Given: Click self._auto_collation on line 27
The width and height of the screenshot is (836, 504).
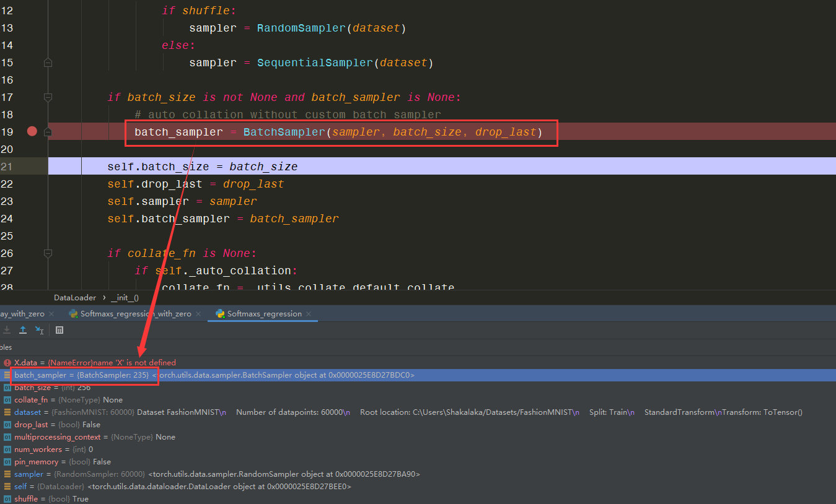Looking at the screenshot, I should pos(223,271).
